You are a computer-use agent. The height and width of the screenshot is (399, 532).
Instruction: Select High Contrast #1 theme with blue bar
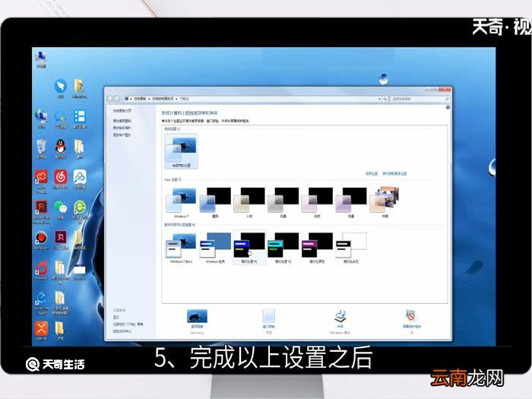click(x=249, y=248)
